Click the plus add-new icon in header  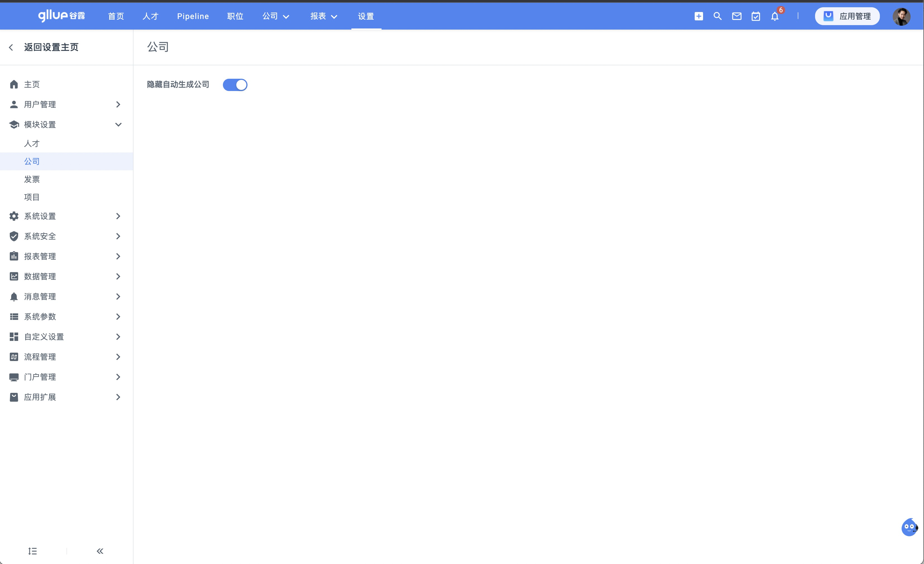pyautogui.click(x=698, y=16)
